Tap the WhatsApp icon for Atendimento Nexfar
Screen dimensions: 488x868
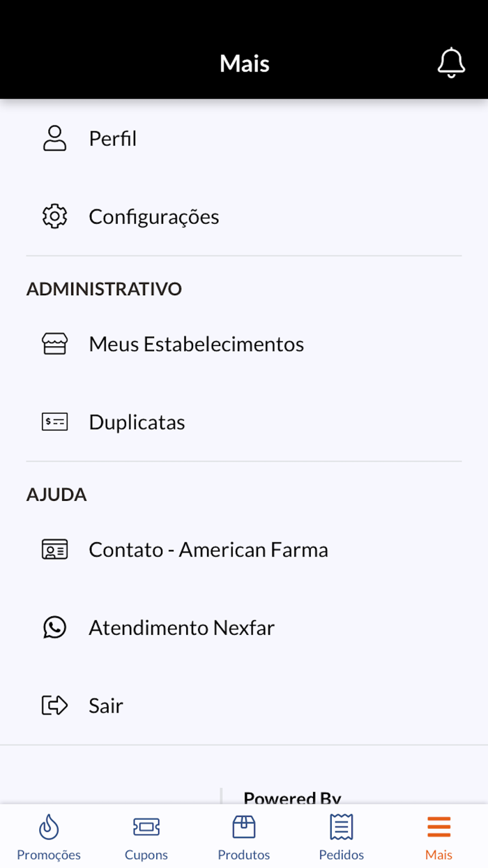(54, 627)
